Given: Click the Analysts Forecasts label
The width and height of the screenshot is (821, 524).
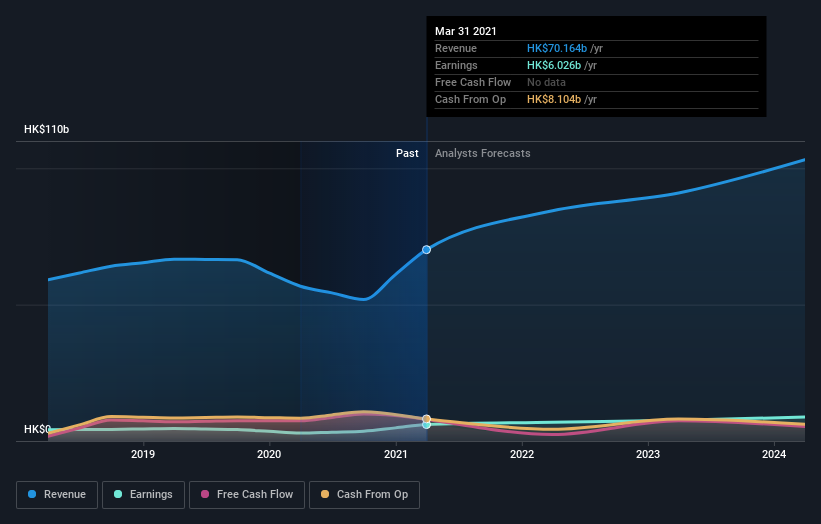Looking at the screenshot, I should [483, 153].
